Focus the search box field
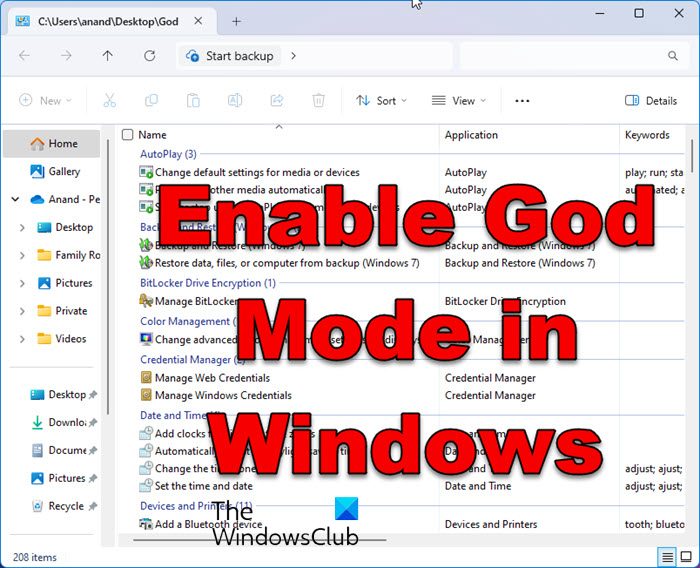Image resolution: width=700 pixels, height=568 pixels. [x=573, y=56]
